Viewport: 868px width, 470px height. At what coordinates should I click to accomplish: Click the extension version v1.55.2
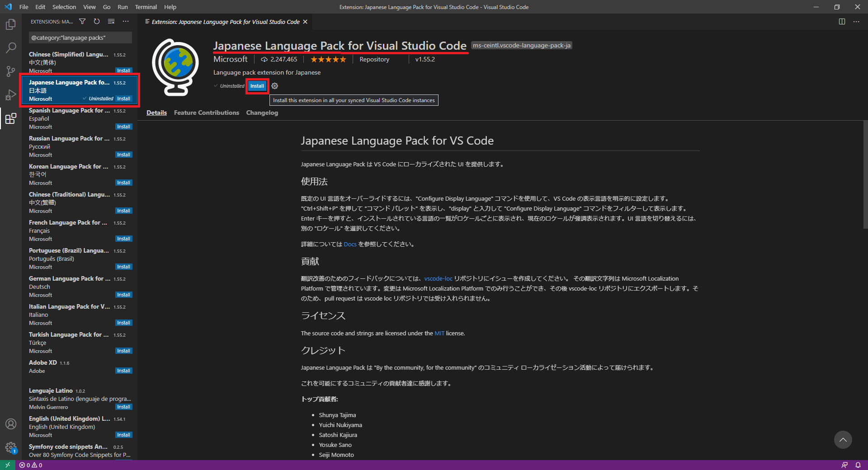425,59
